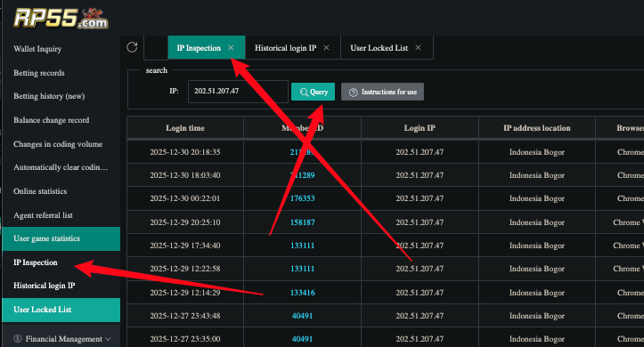Open Online statistics in the sidebar
The width and height of the screenshot is (644, 347).
coord(40,191)
